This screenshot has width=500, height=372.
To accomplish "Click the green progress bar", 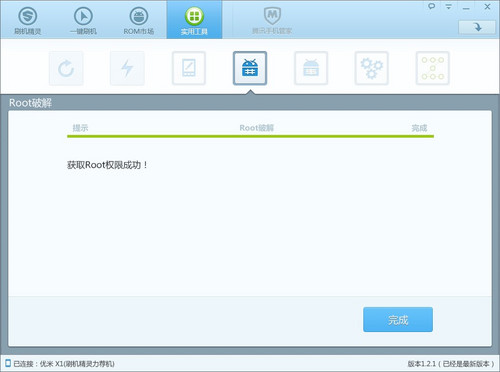I will 250,136.
